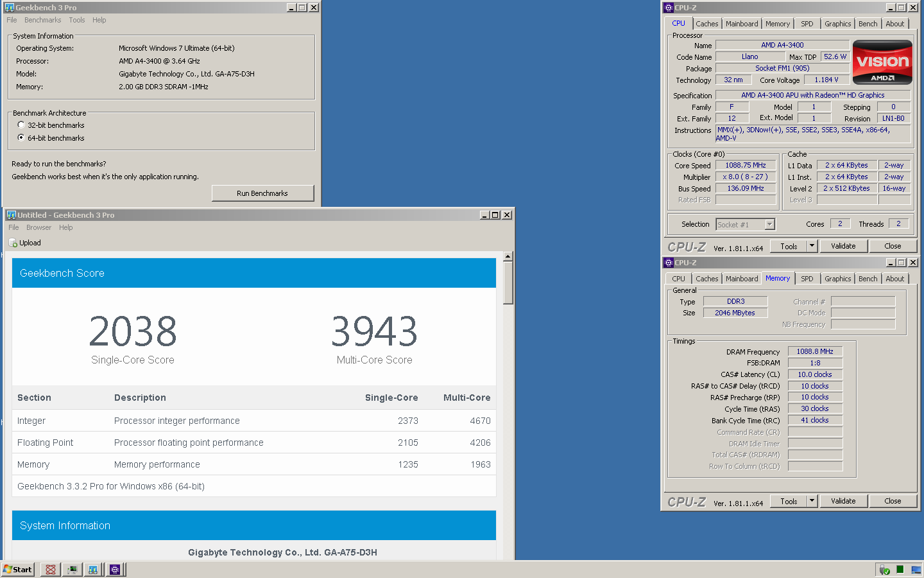
Task: Click DRAM Frequency value 1088.8 MHz
Action: coord(815,351)
